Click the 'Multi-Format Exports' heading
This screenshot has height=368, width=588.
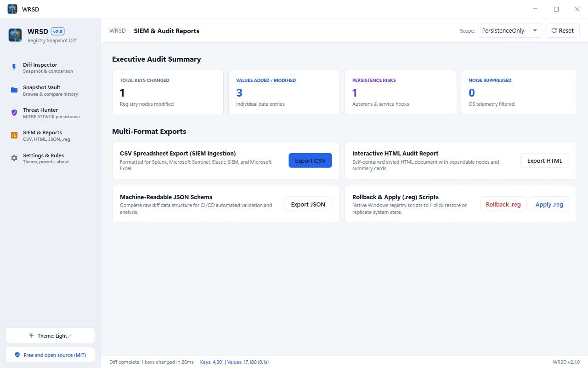click(x=149, y=131)
